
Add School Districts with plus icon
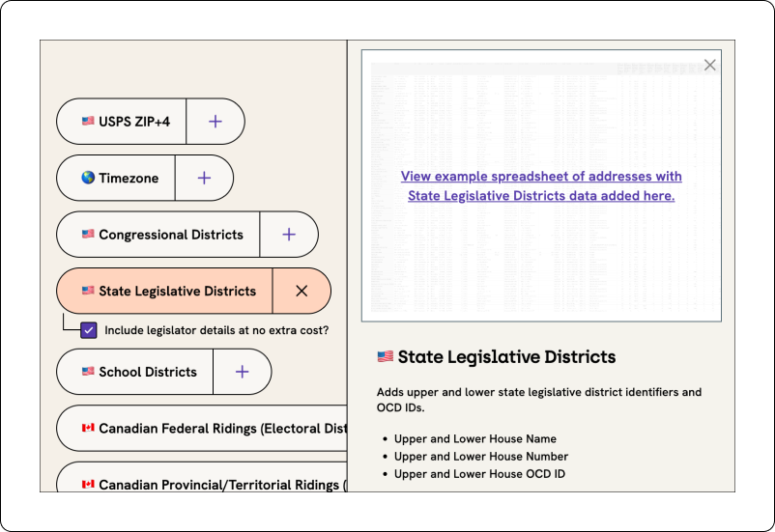pos(243,372)
